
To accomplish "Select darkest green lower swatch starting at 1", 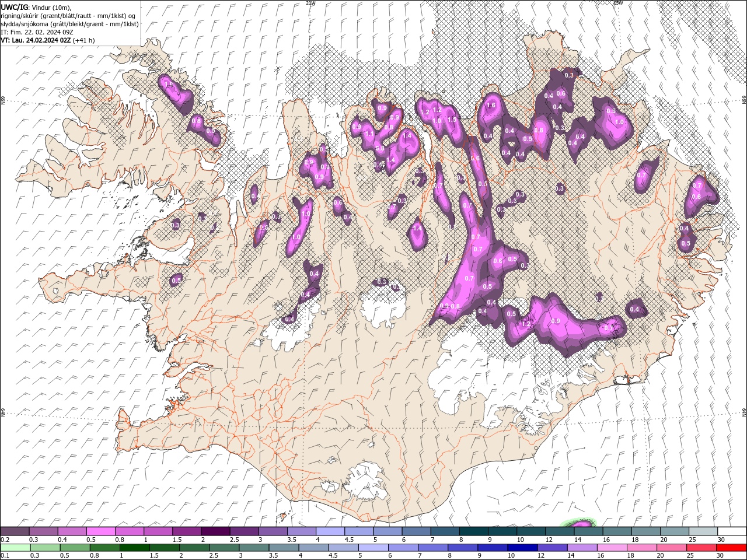I will [135, 548].
